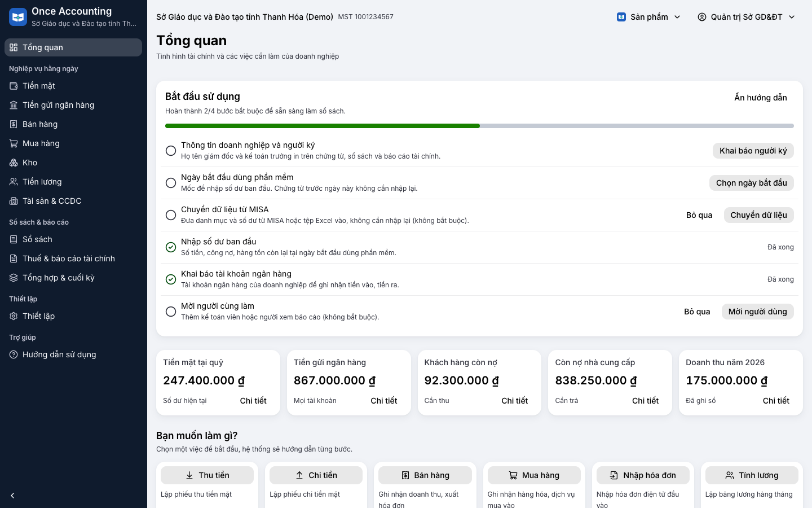Click the Thu tiền quick action
Image resolution: width=812 pixels, height=508 pixels.
(x=207, y=475)
